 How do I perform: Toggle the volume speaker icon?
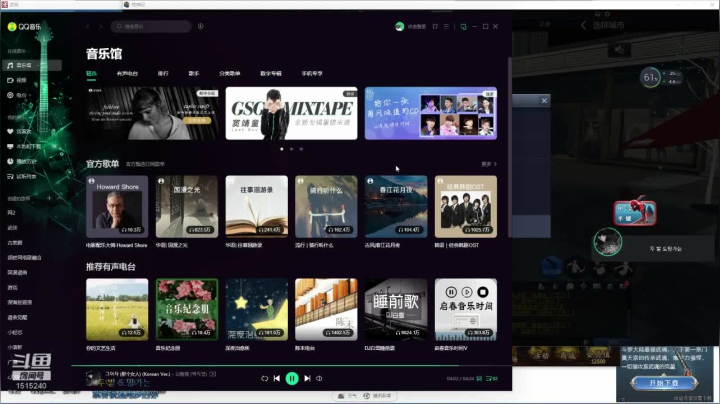[319, 378]
